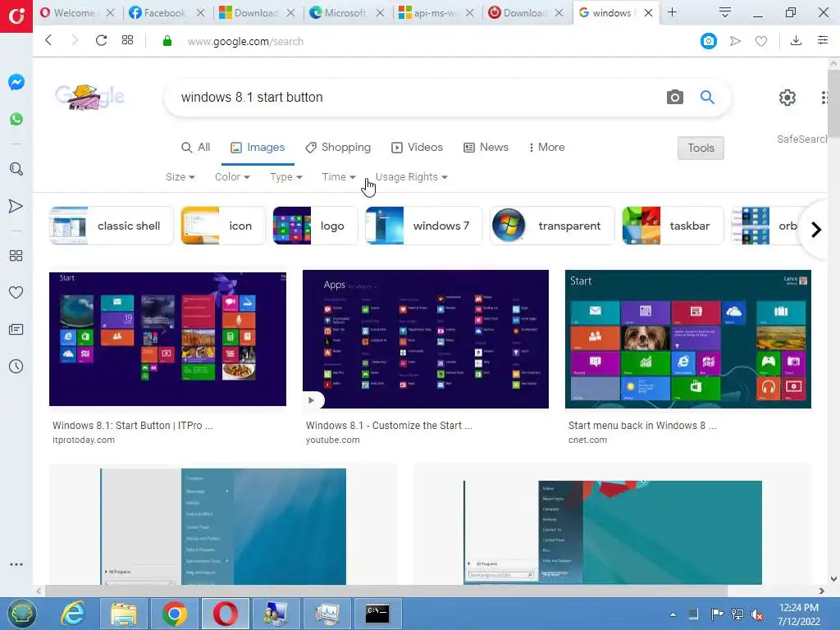This screenshot has width=840, height=630.
Task: Expand the Usage Rights dropdown
Action: 412,177
